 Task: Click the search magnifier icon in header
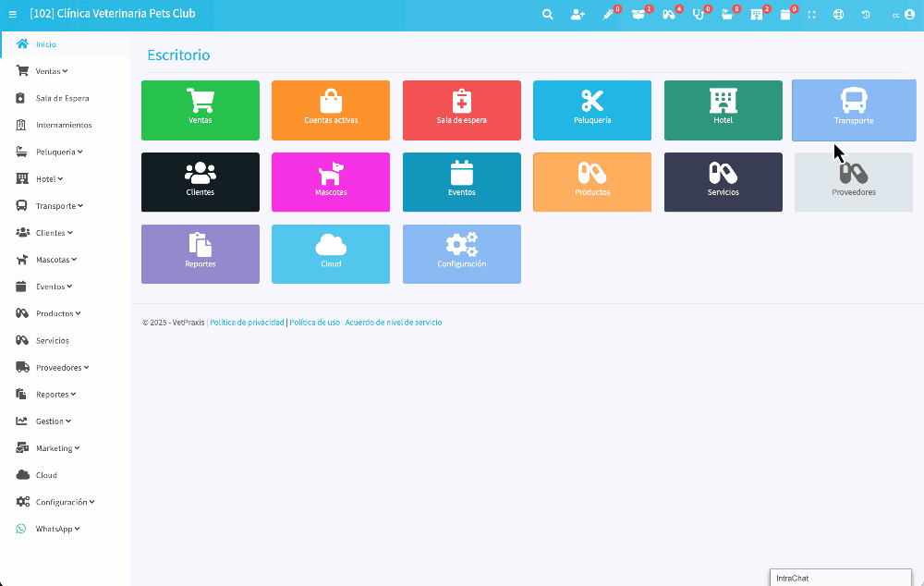(548, 15)
